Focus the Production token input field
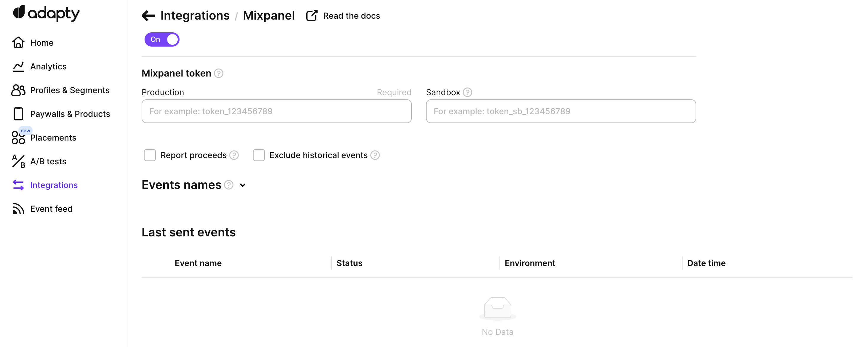Viewport: 868px width, 347px height. click(276, 111)
